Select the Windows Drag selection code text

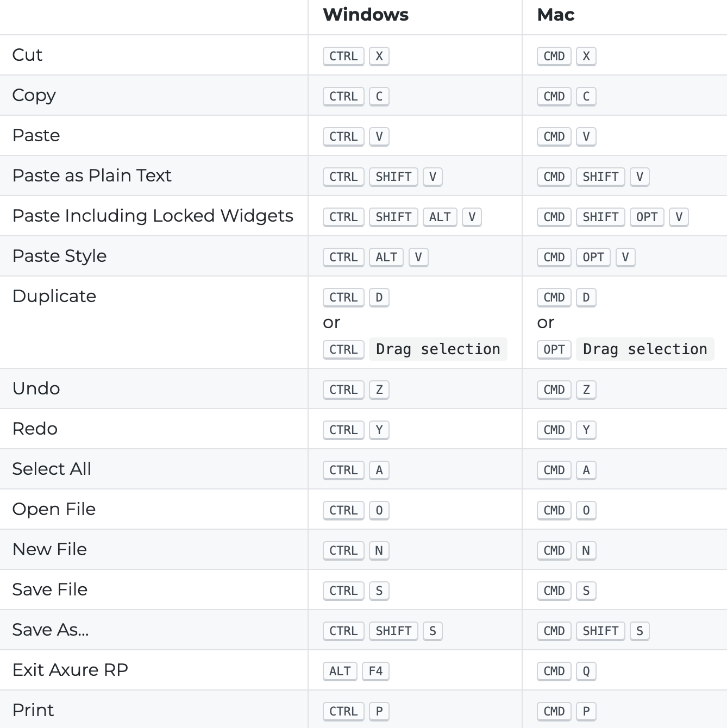coord(438,349)
